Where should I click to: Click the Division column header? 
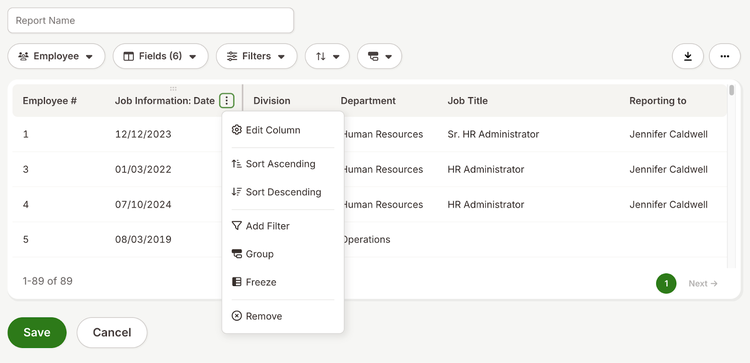click(x=272, y=101)
